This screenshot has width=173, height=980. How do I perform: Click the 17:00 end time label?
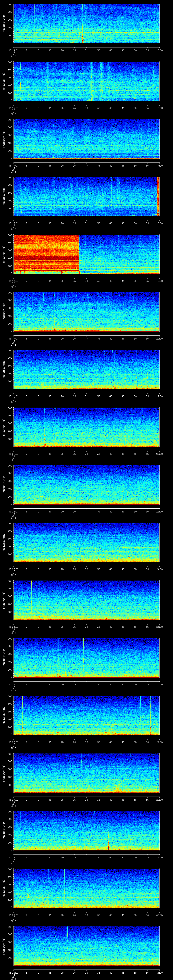pyautogui.click(x=160, y=166)
